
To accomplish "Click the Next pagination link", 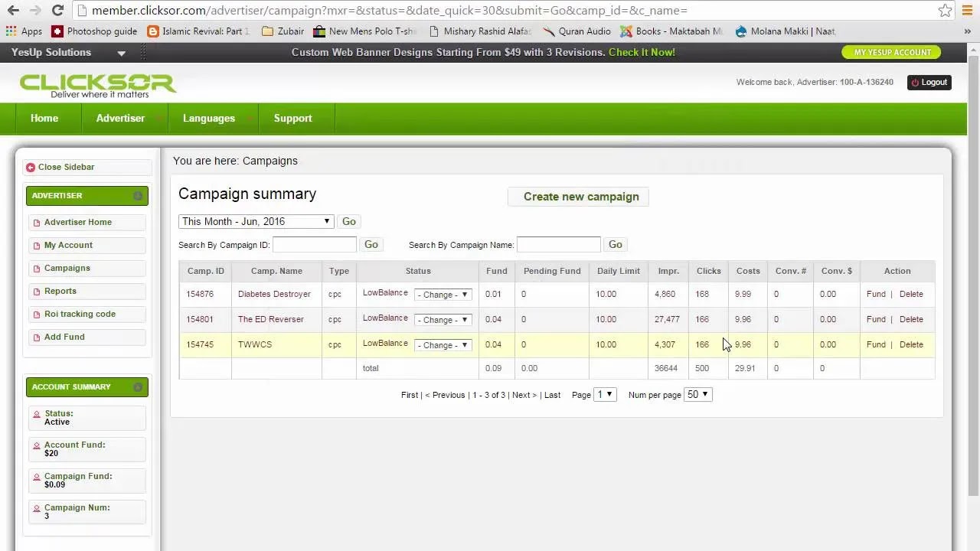I will tap(524, 395).
